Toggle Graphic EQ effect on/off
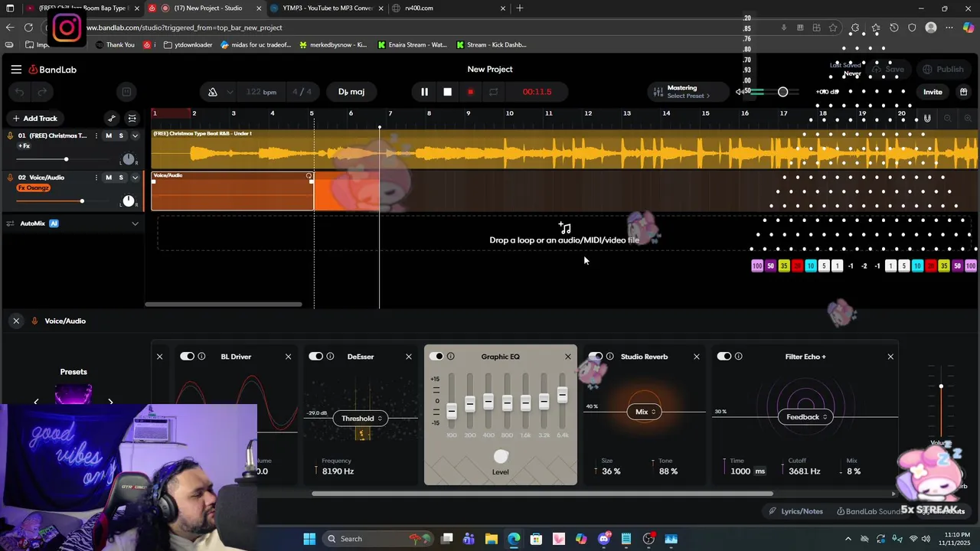 click(436, 357)
